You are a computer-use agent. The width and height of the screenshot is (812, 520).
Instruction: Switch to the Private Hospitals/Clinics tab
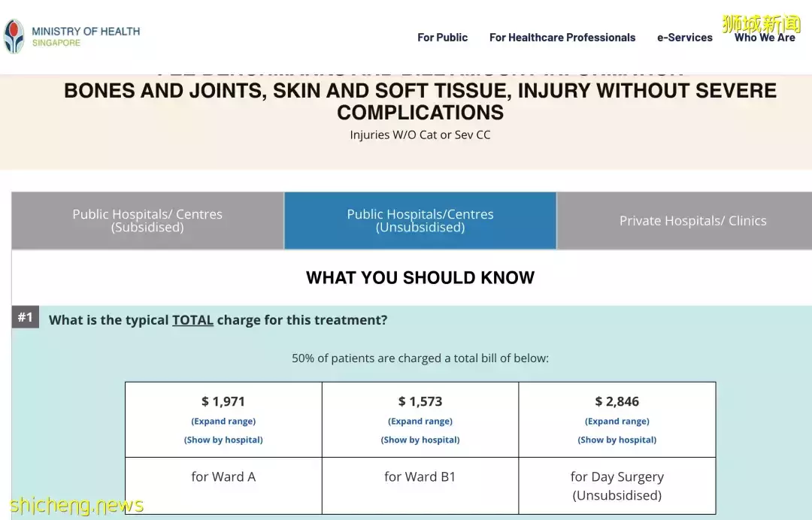[692, 221]
